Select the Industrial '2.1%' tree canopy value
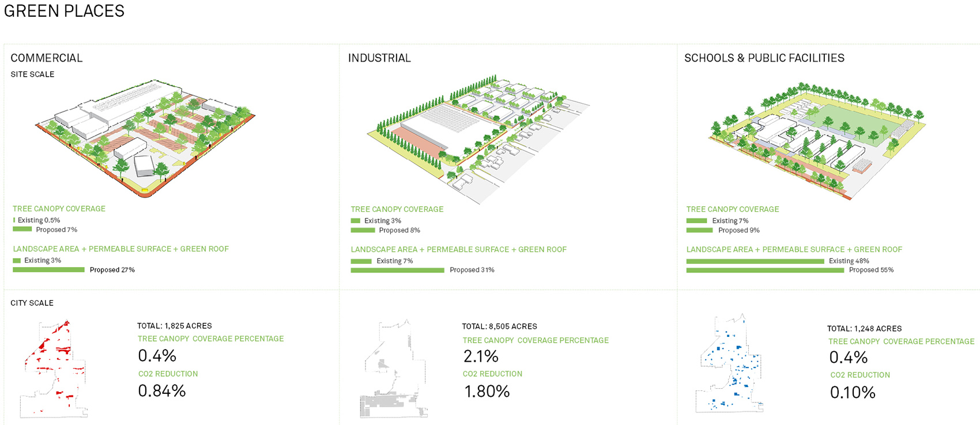The width and height of the screenshot is (980, 425). [x=481, y=356]
